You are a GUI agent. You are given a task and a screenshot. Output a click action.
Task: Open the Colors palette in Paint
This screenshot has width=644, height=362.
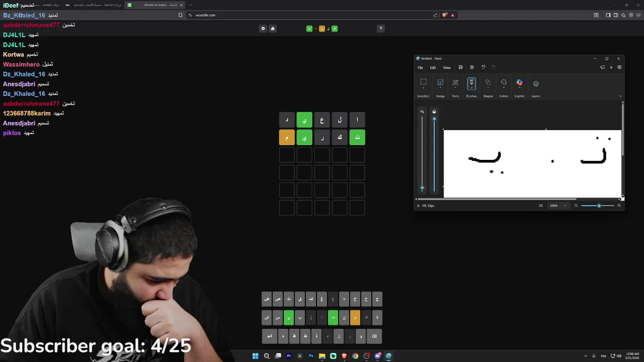(504, 83)
